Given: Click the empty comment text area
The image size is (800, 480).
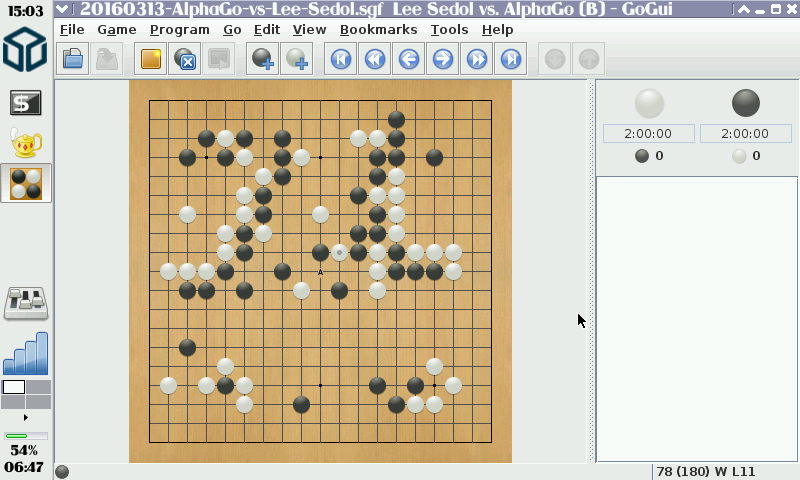Looking at the screenshot, I should pyautogui.click(x=697, y=319).
